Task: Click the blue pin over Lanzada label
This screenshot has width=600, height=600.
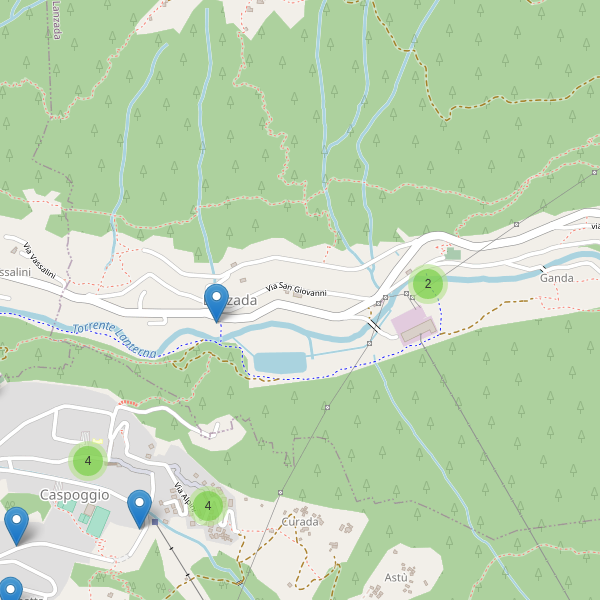Action: coord(216,303)
